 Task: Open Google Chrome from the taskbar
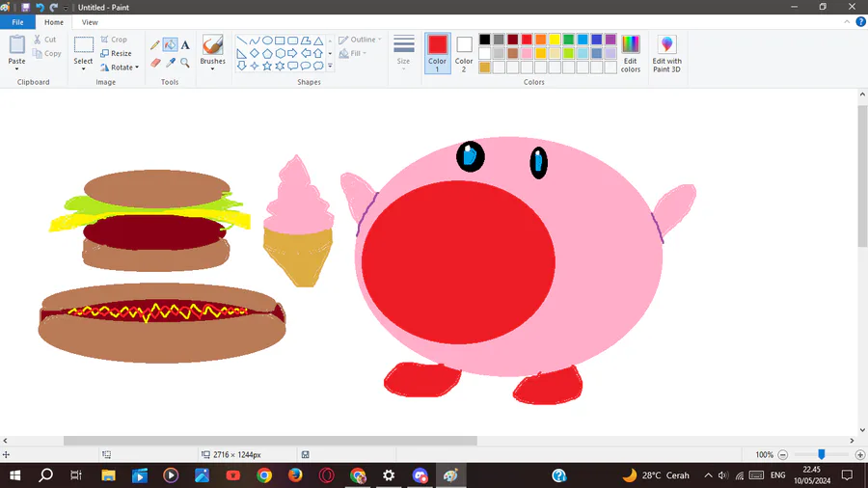click(x=264, y=475)
